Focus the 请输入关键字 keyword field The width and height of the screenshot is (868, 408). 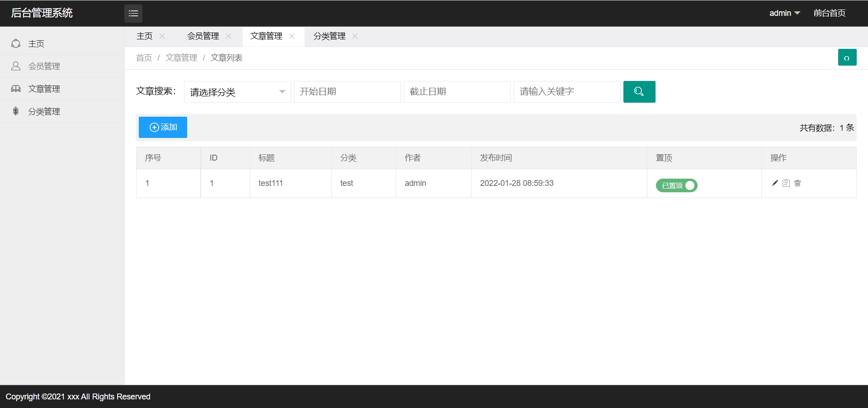pos(567,92)
